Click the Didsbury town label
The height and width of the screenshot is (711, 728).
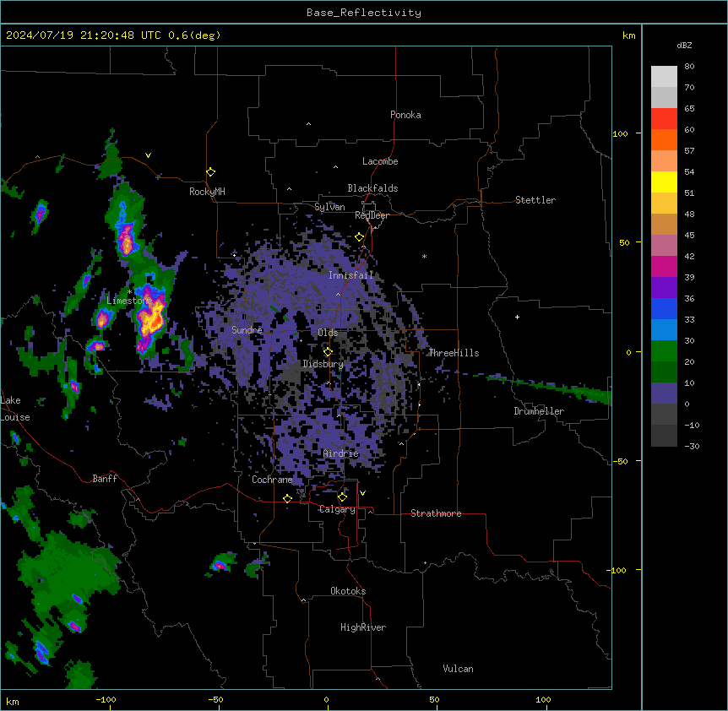[x=323, y=364]
